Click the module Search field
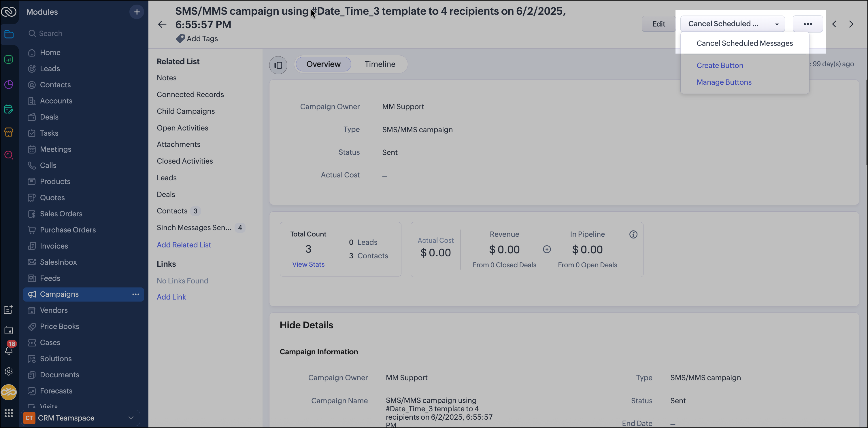Viewport: 868px width, 428px height. pos(84,34)
